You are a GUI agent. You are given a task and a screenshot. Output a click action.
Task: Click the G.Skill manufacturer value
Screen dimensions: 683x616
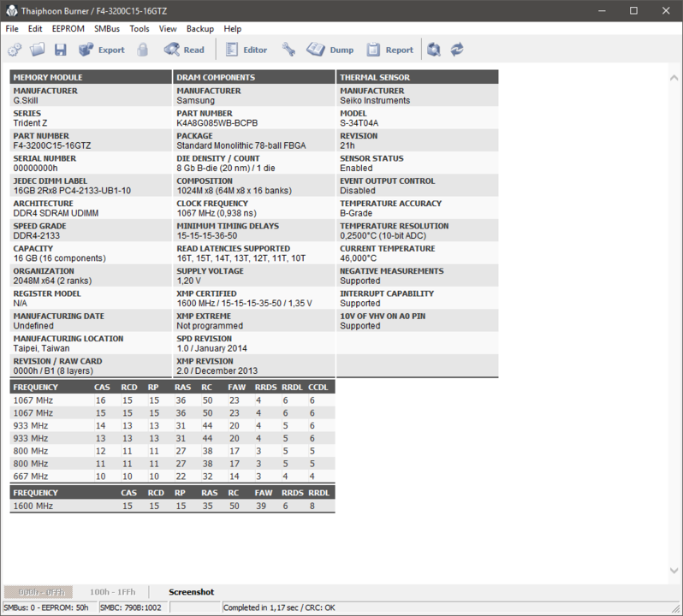click(x=26, y=101)
